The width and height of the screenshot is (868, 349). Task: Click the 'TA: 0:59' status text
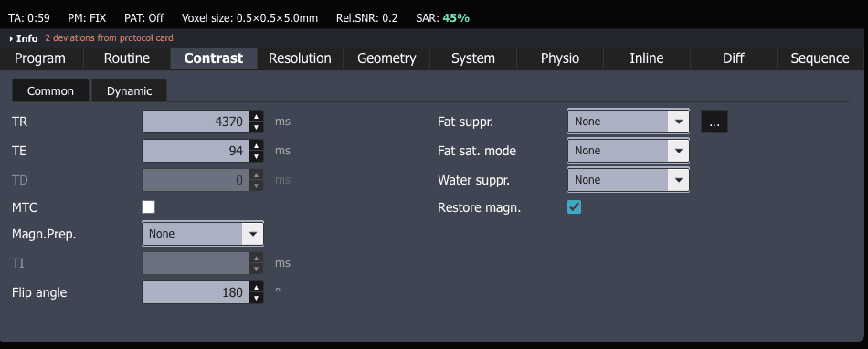point(29,18)
